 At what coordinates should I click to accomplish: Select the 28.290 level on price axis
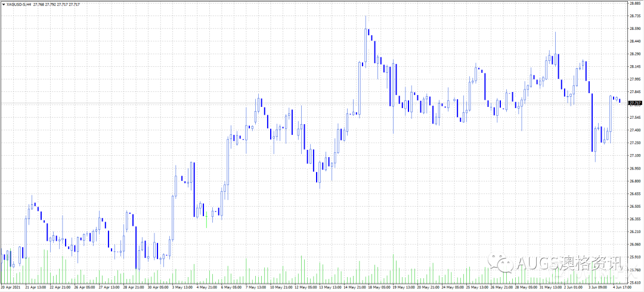point(634,54)
